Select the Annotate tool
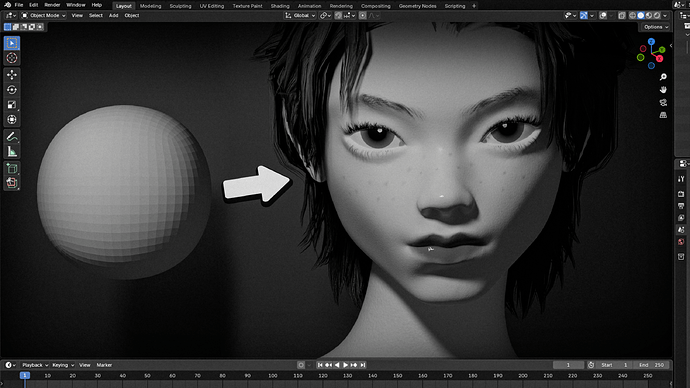Viewport: 690px width, 388px height. tap(12, 136)
